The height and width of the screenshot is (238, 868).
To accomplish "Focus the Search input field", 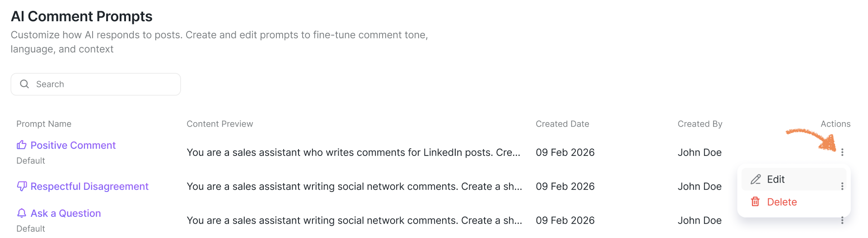I will (x=96, y=84).
